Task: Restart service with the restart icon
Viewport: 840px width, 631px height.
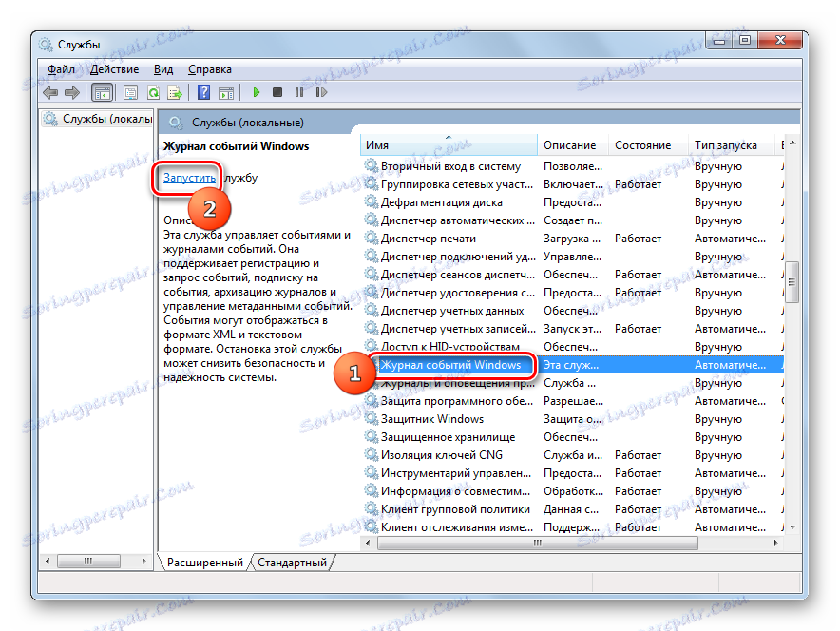Action: [321, 93]
